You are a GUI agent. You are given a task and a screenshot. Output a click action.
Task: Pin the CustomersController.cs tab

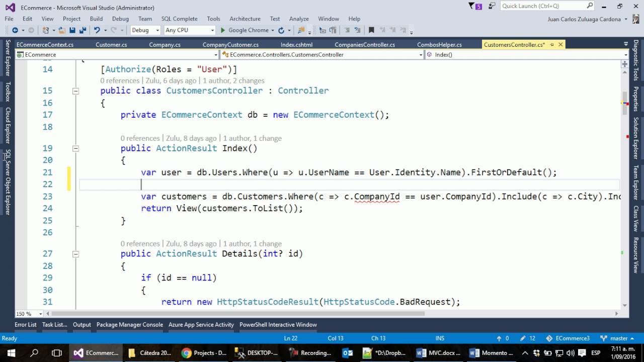point(552,45)
